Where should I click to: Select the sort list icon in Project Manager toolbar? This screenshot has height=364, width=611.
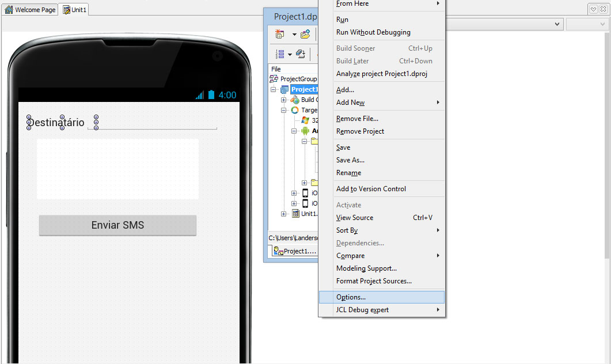[x=280, y=54]
